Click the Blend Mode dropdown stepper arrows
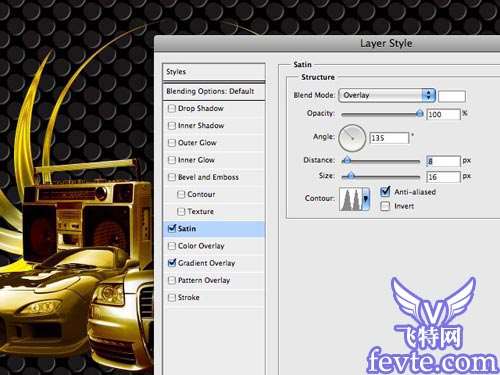 (429, 95)
